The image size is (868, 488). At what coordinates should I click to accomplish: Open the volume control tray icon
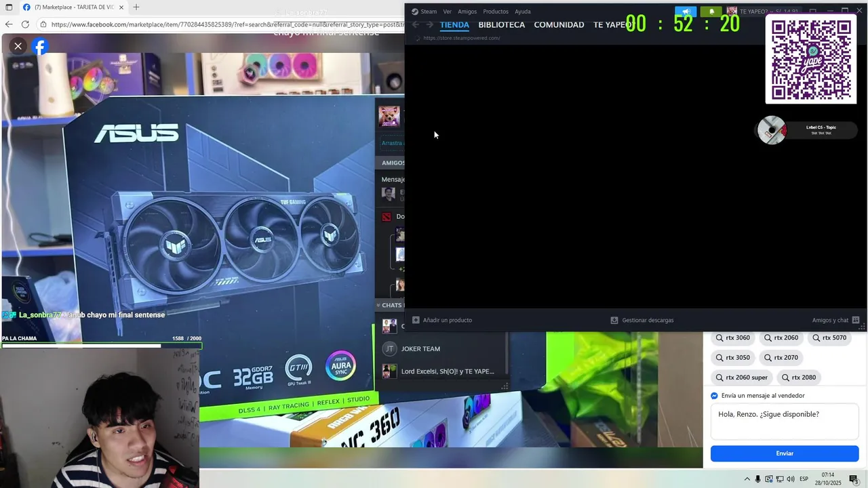791,479
